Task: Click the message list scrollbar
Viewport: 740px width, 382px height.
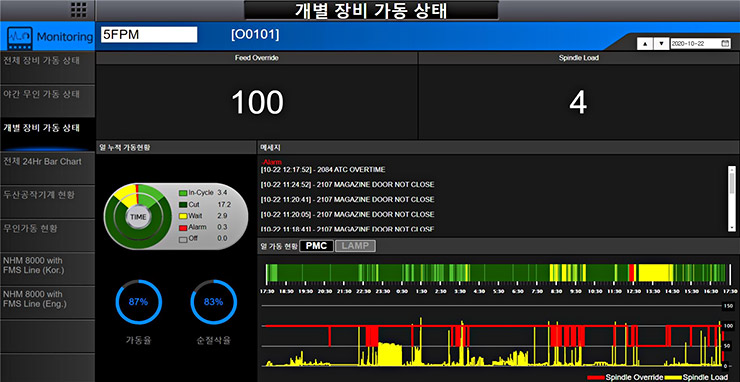Action: tap(732, 198)
